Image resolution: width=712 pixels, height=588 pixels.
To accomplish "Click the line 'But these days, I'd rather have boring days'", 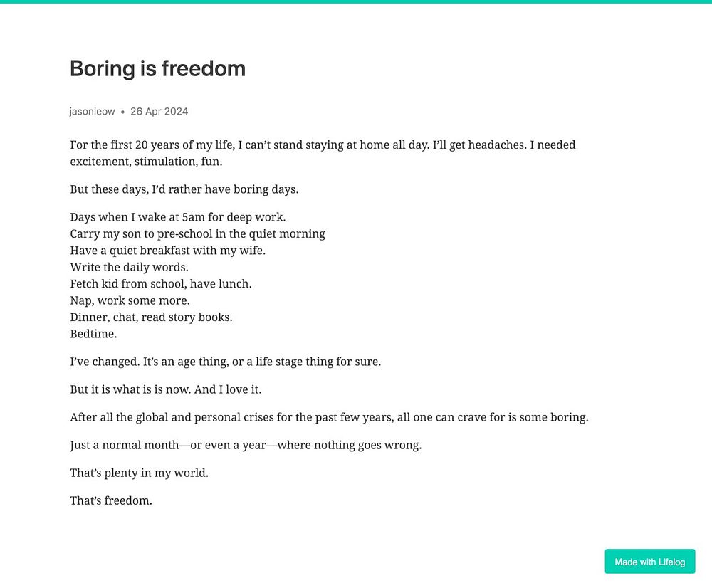I will tap(184, 189).
